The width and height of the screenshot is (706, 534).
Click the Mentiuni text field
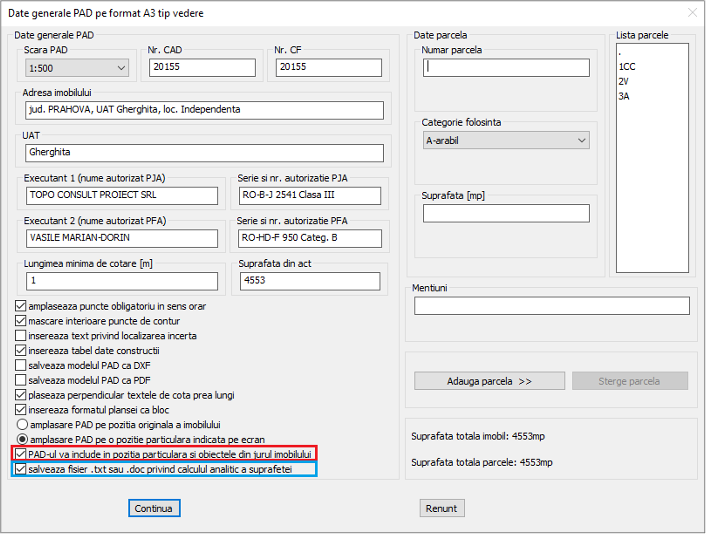click(x=551, y=306)
